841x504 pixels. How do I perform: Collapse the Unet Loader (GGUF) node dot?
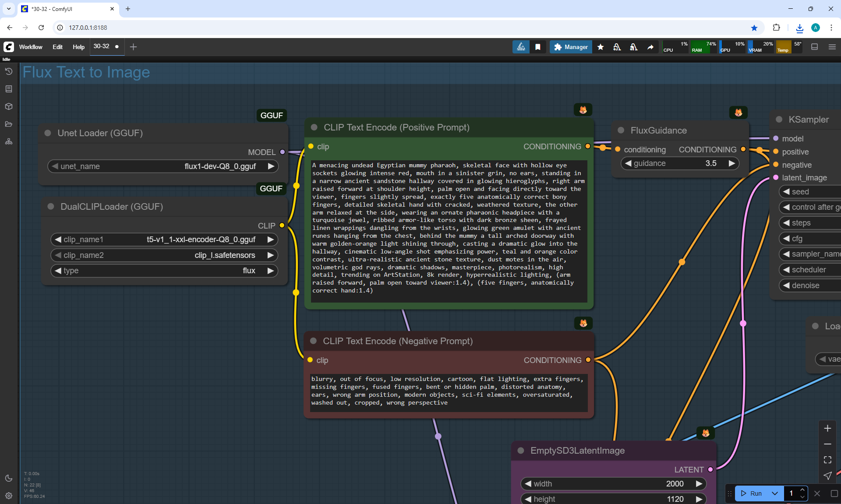pyautogui.click(x=48, y=133)
